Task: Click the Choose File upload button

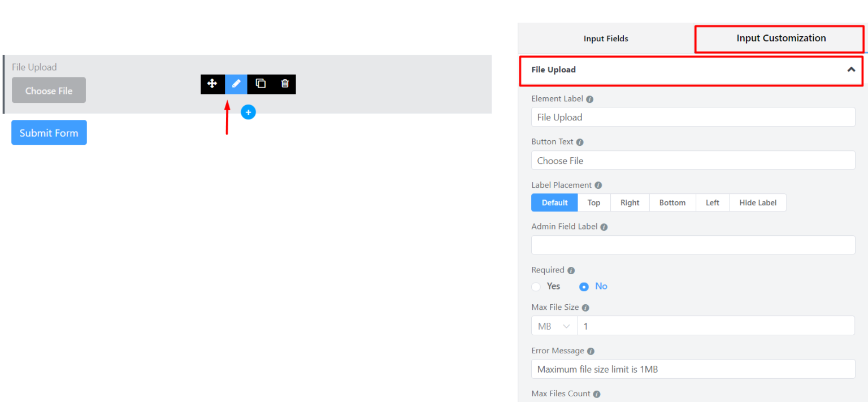Action: [49, 90]
